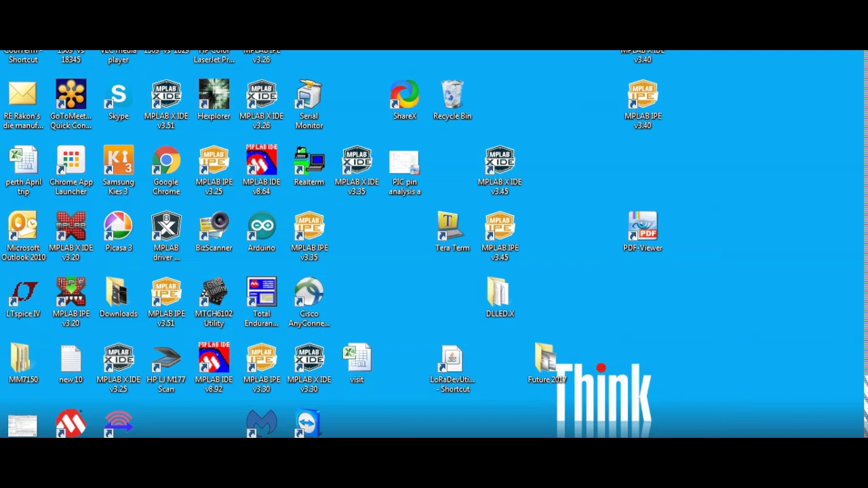Launch MPLAB X IDE v3.20
This screenshot has height=488, width=868.
[x=71, y=237]
